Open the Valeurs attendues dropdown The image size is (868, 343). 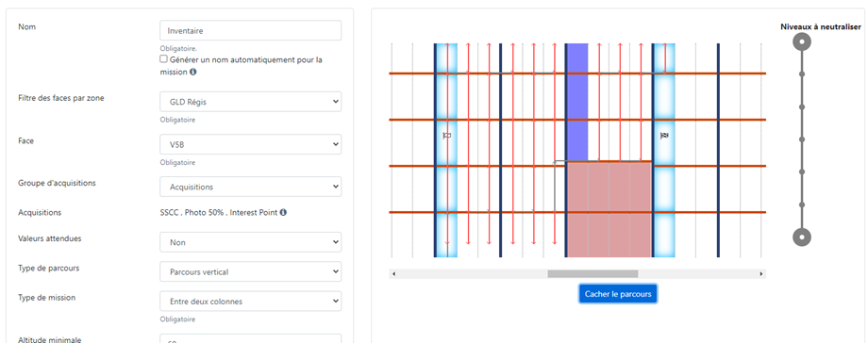(x=250, y=242)
